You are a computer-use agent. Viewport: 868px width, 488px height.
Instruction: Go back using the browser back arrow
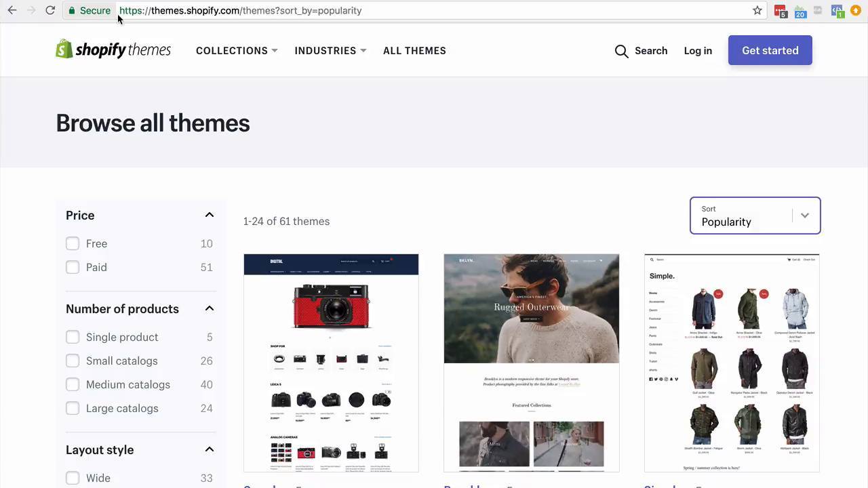click(12, 10)
